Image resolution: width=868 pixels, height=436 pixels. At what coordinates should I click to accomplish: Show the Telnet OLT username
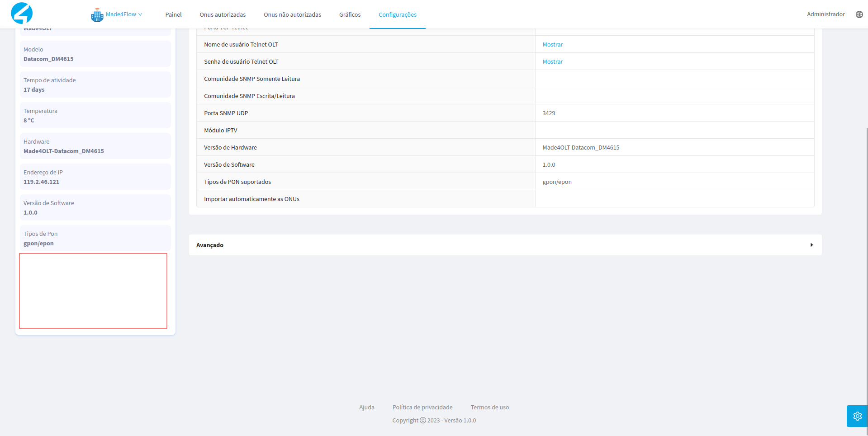pos(552,44)
